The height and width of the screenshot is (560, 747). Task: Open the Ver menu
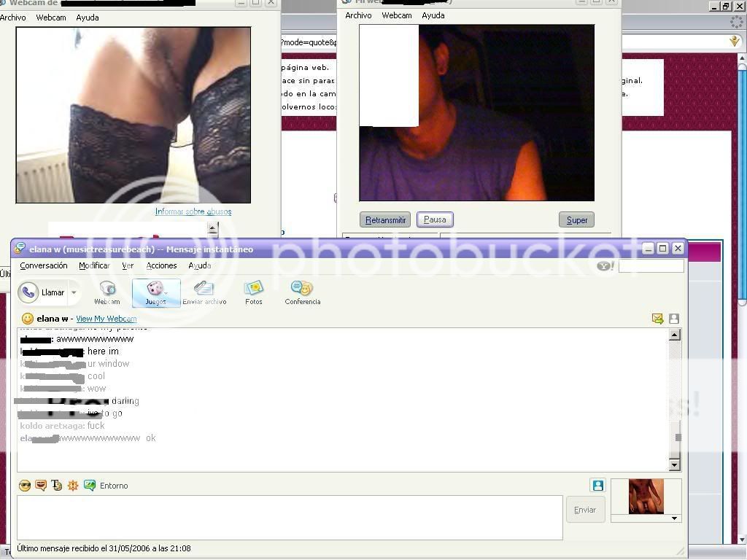[128, 265]
